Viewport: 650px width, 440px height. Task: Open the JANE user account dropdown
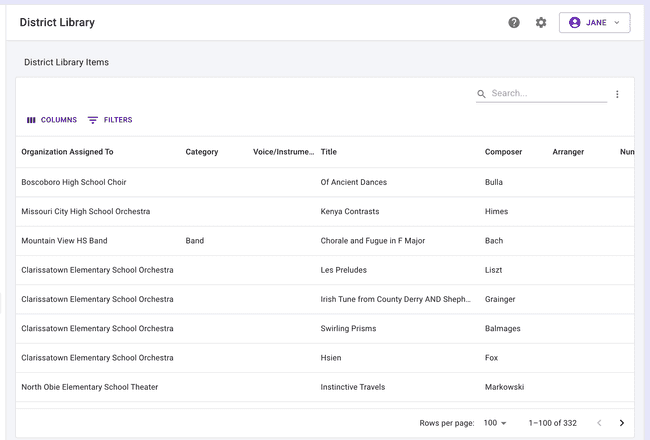[x=595, y=22]
